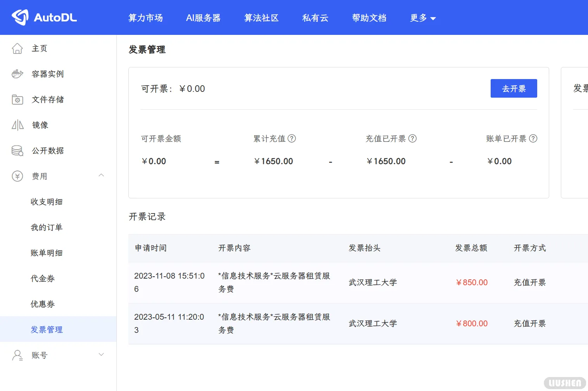Click the 账号 account person icon
Image resolution: width=588 pixels, height=391 pixels.
[x=17, y=355]
